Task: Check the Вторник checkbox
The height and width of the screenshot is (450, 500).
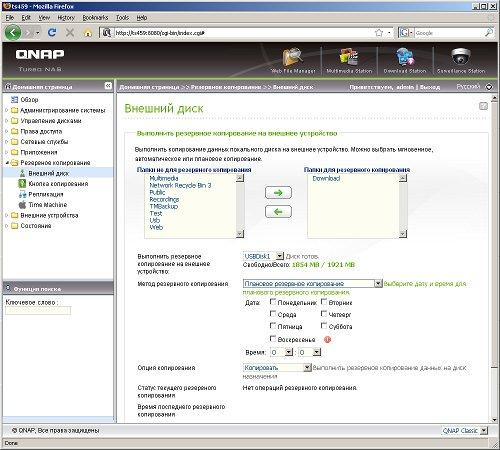Action: 324,302
